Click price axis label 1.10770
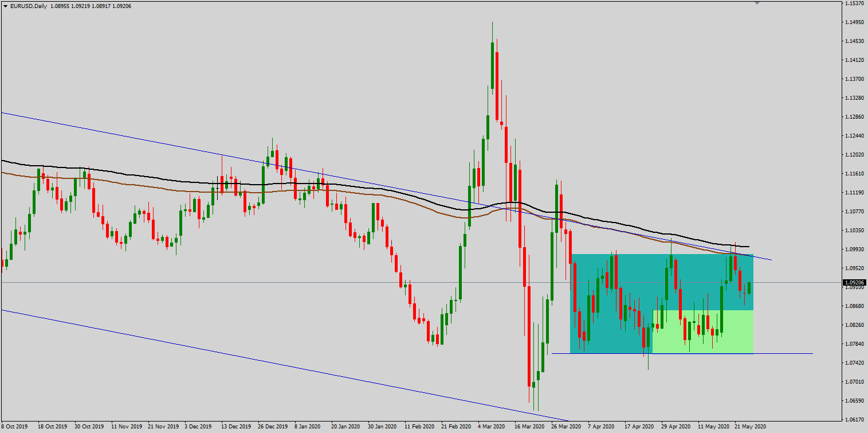 (x=854, y=212)
